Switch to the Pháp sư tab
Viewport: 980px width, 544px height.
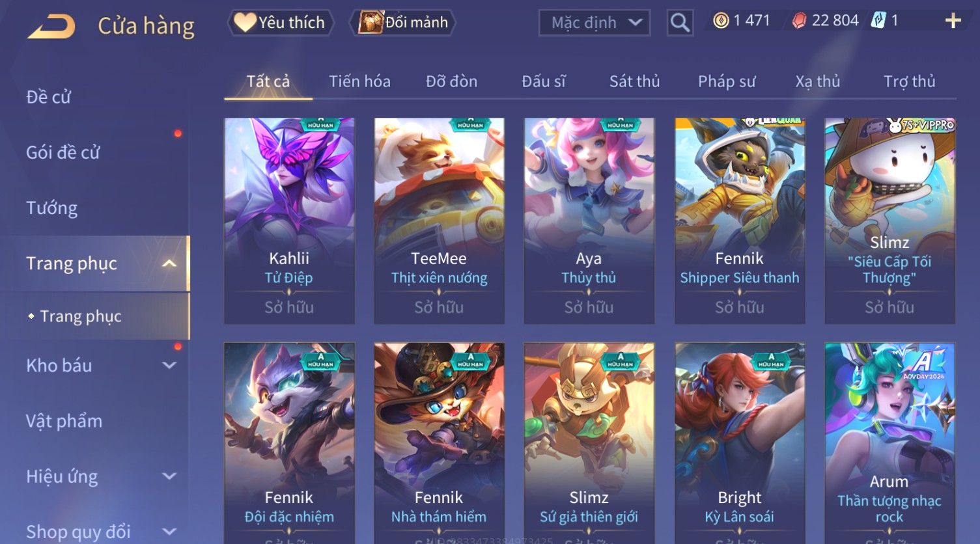point(727,81)
